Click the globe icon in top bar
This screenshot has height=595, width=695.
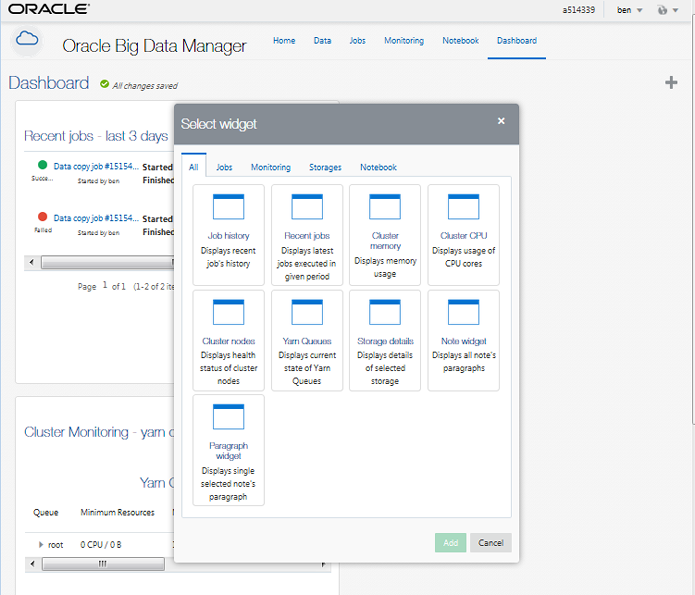coord(662,10)
